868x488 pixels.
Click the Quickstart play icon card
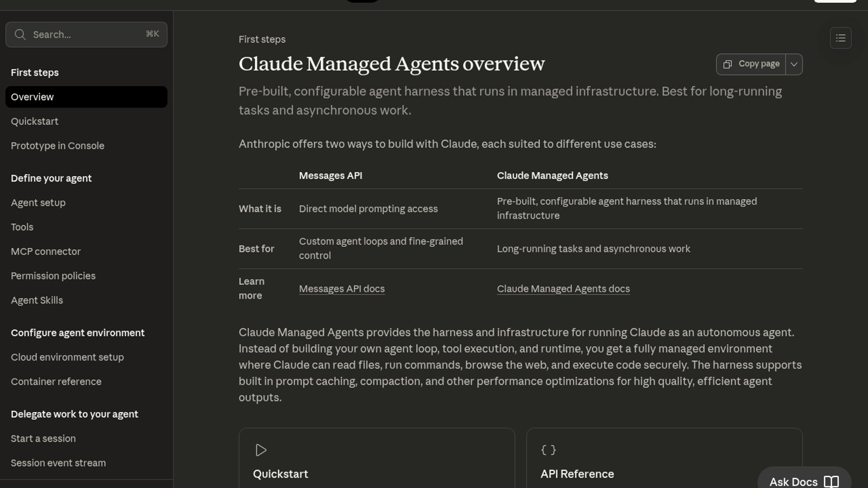pyautogui.click(x=261, y=450)
